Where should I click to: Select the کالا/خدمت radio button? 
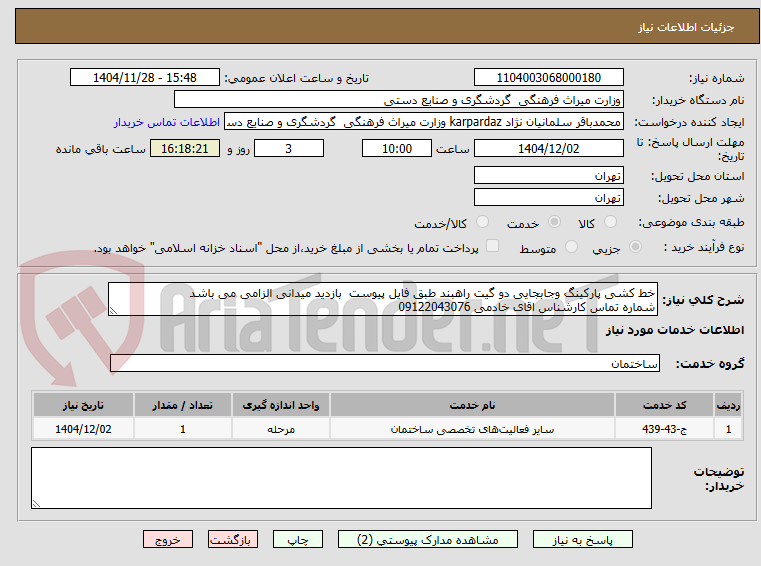[482, 222]
